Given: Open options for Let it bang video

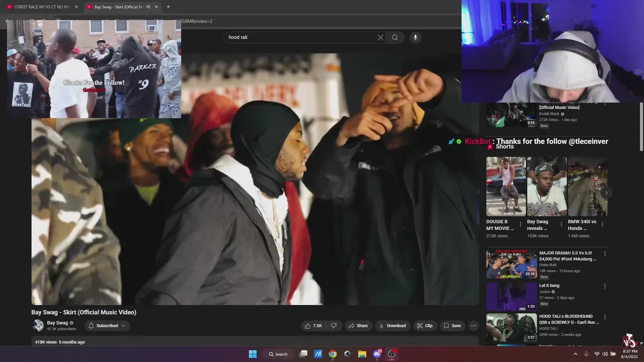Looking at the screenshot, I should point(605,286).
